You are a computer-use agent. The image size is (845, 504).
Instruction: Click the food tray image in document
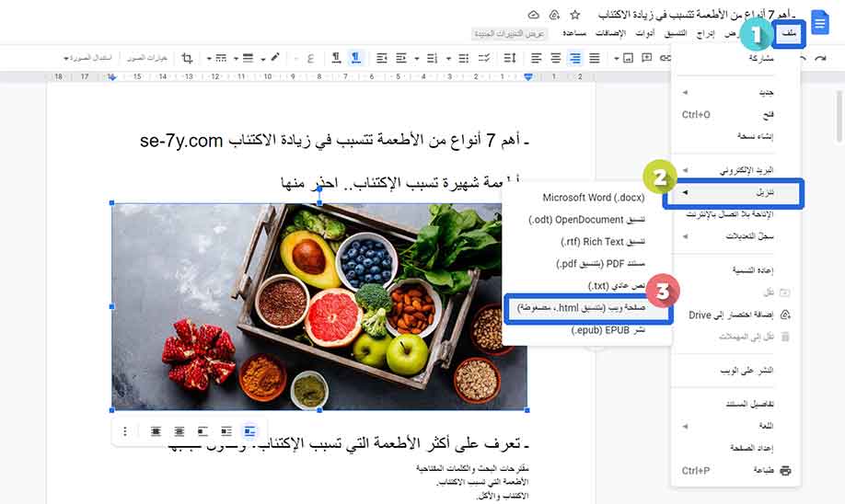click(319, 307)
